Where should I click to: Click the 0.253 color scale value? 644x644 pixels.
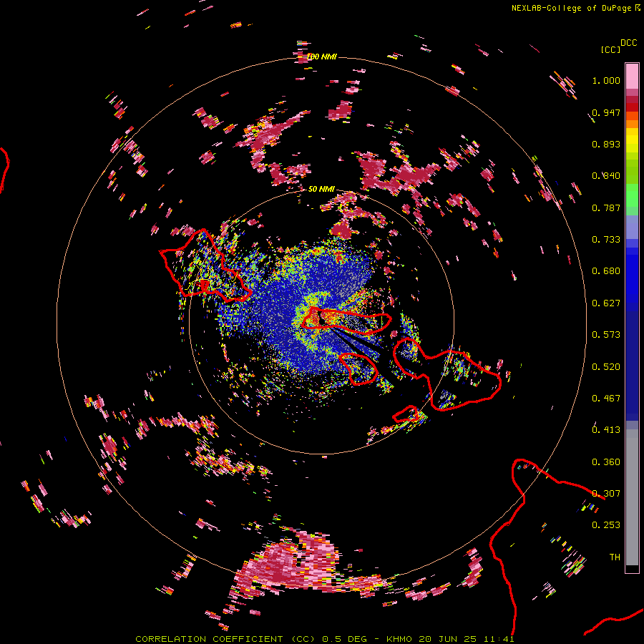[x=606, y=525]
